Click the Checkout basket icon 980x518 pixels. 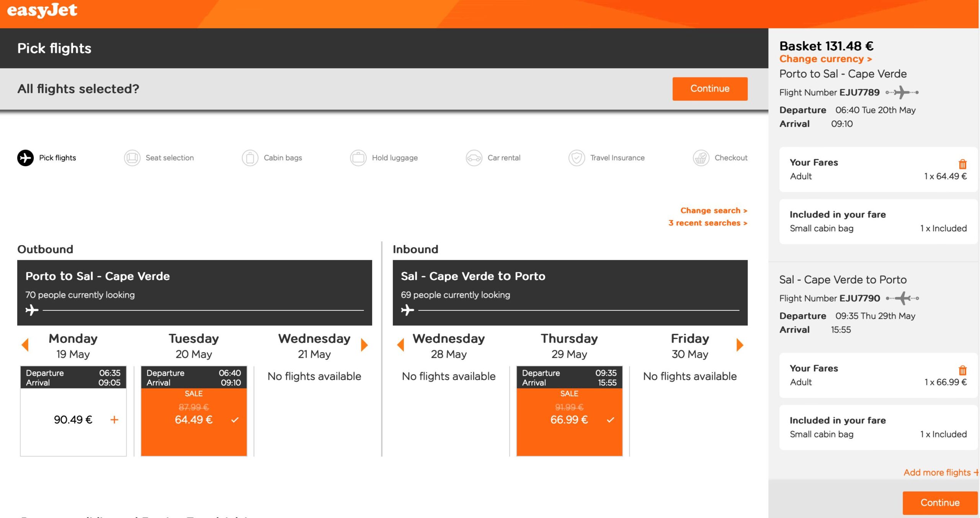701,158
